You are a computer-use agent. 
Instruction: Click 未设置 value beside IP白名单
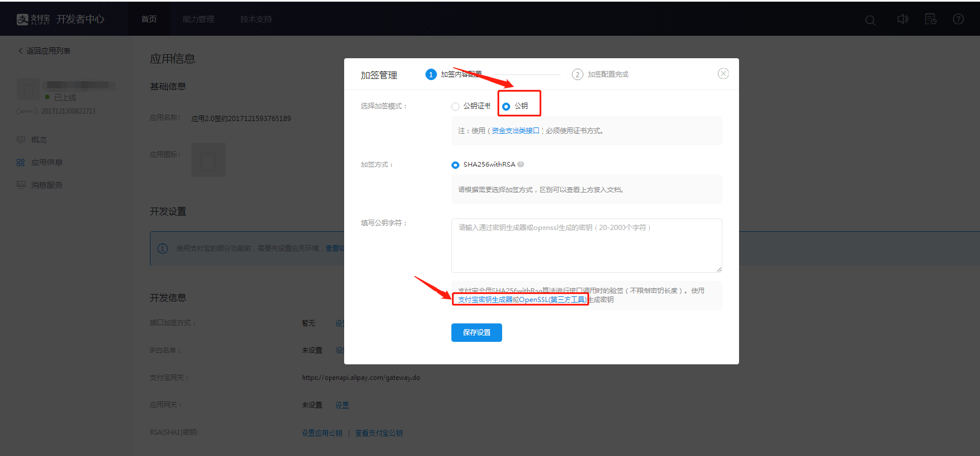(x=312, y=350)
